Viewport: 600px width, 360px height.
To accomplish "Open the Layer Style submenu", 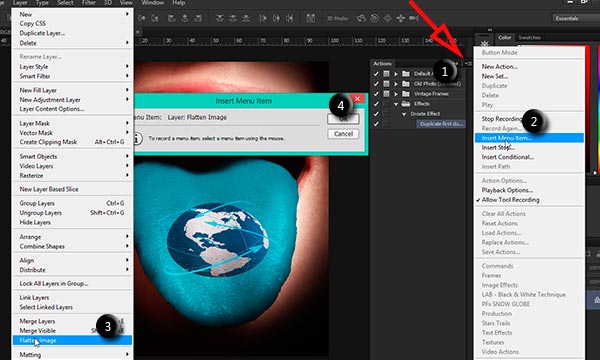I will pos(73,67).
